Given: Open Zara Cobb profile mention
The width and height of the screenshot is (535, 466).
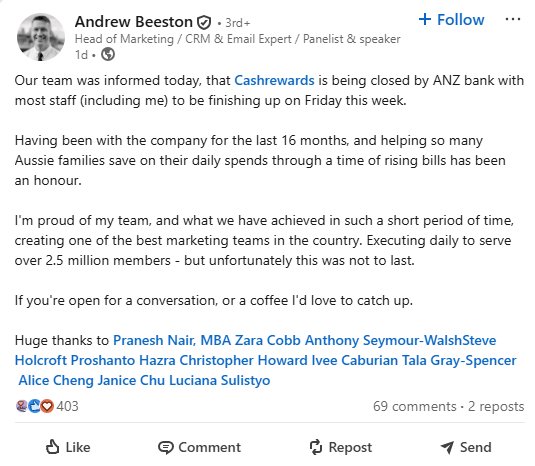Looking at the screenshot, I should [268, 340].
